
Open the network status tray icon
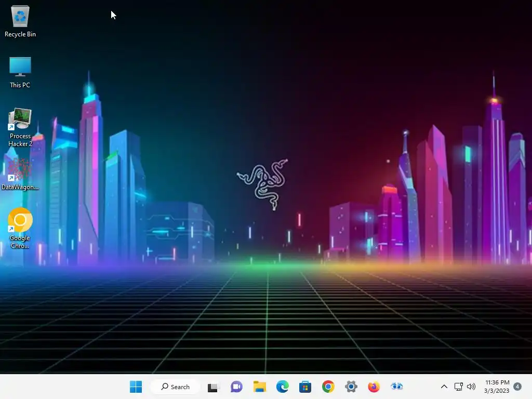point(459,387)
